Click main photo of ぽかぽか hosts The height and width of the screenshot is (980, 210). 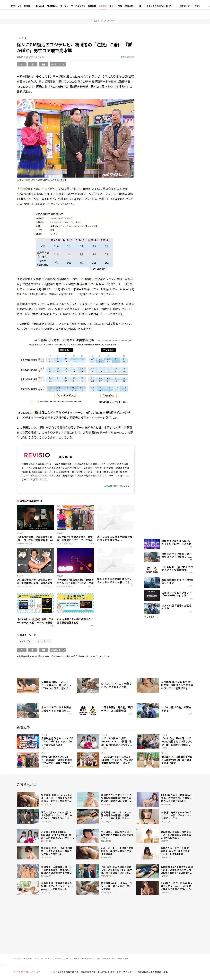click(75, 139)
